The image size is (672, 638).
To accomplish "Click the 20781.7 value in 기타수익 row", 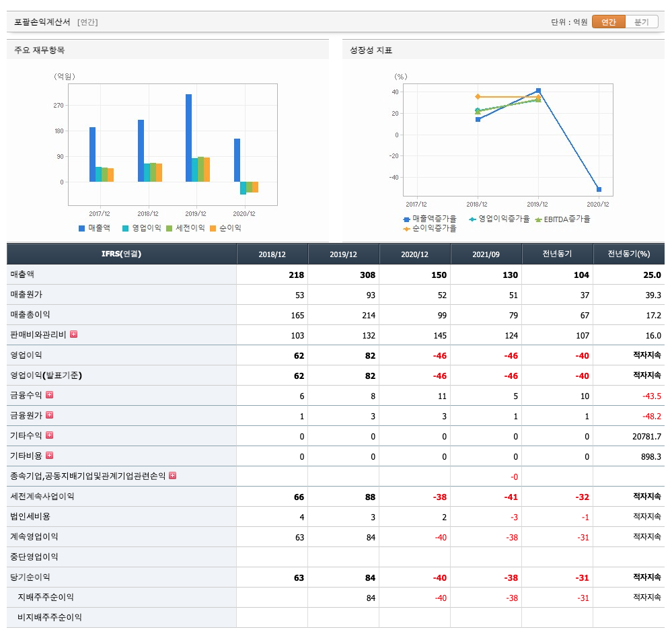I will [x=646, y=437].
